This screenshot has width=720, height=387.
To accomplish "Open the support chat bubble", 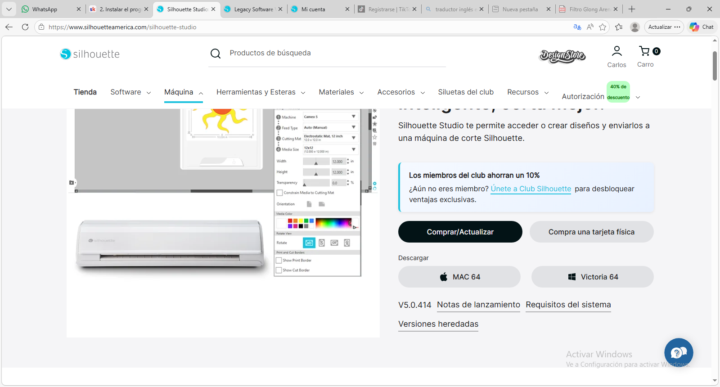I will [678, 353].
